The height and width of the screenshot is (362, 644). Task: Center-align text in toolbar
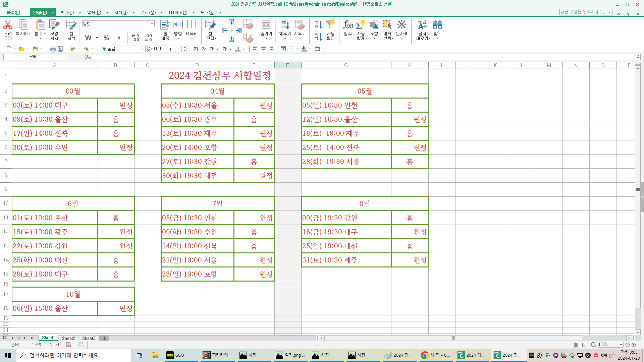tap(263, 49)
